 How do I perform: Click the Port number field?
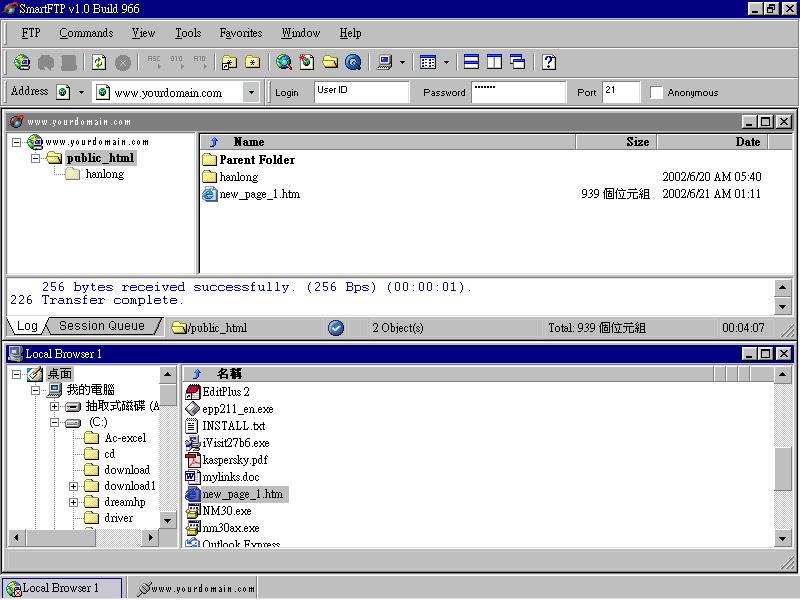coord(621,92)
